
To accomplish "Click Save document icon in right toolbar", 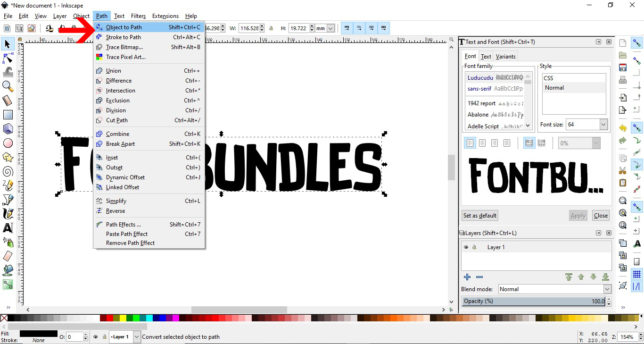I will click(x=623, y=67).
